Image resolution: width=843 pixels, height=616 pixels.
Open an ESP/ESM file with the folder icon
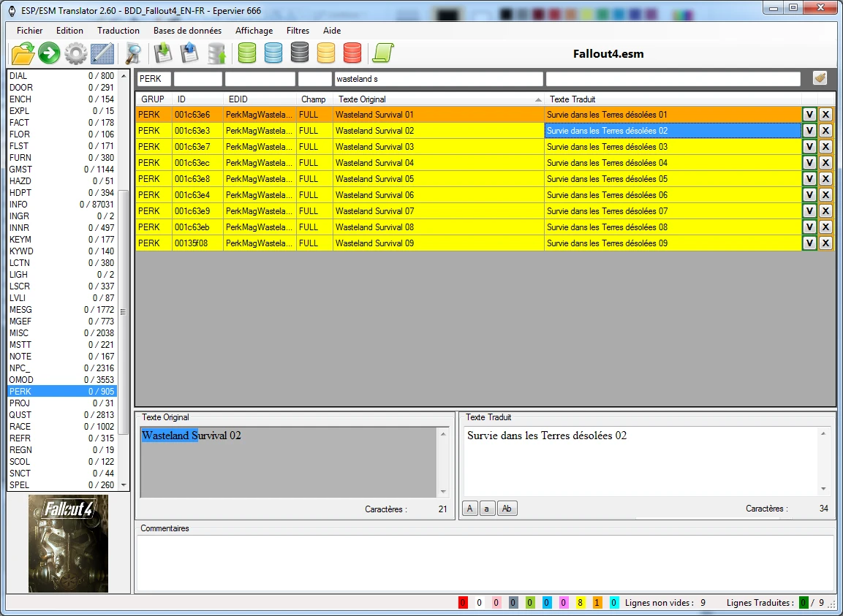click(x=23, y=53)
